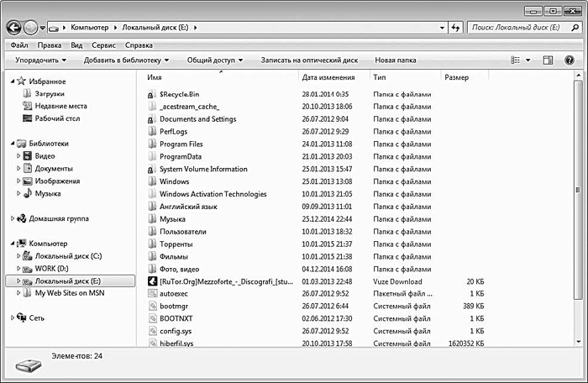Select the RuTor.Org Mezzoforte Vuze download icon

tap(152, 281)
